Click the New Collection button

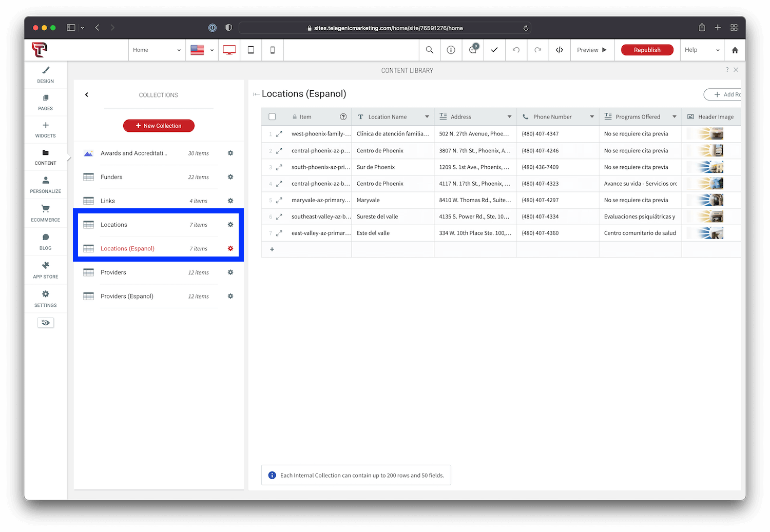point(159,126)
